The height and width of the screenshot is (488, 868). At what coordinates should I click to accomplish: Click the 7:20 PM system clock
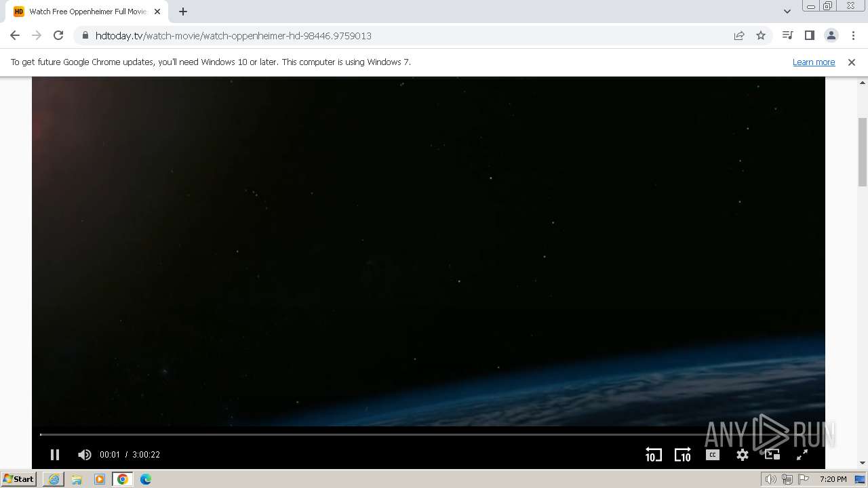[833, 479]
